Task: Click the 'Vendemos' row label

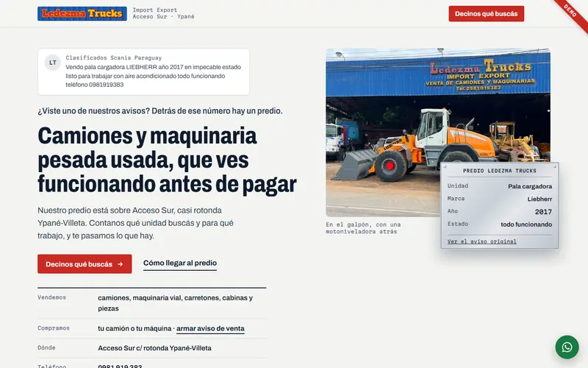Action: click(x=51, y=297)
